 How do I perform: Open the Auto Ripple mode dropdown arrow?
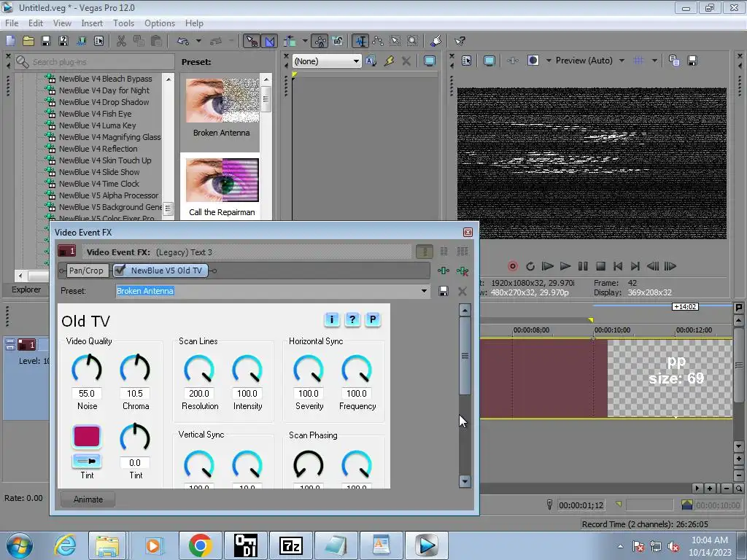coord(305,41)
